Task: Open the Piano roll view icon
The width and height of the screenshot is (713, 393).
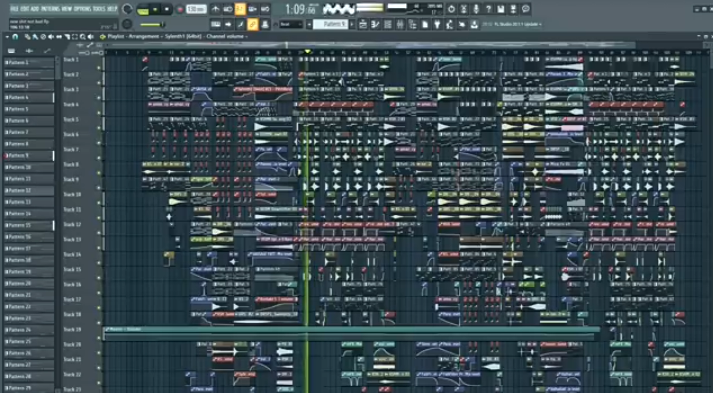Action: point(375,24)
